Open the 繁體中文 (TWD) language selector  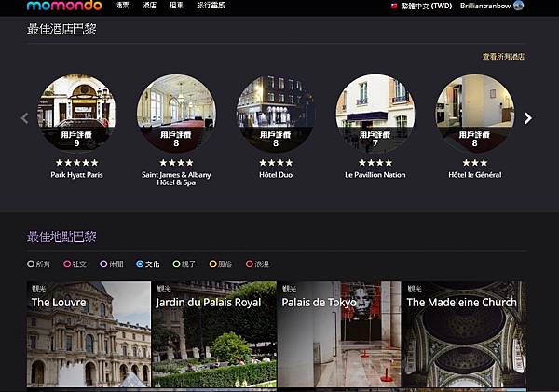click(427, 7)
